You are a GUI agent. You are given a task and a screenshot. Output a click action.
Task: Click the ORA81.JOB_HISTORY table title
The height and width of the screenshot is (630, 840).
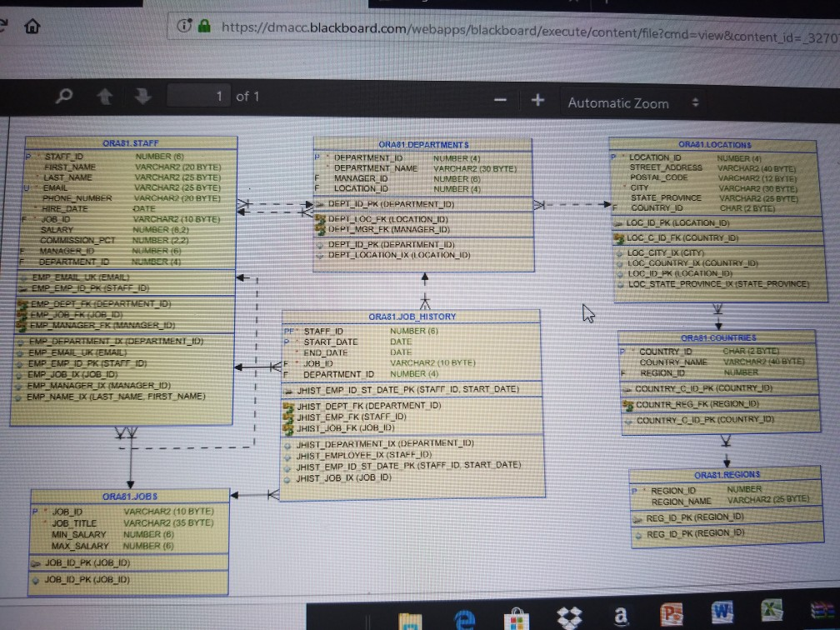coord(412,317)
